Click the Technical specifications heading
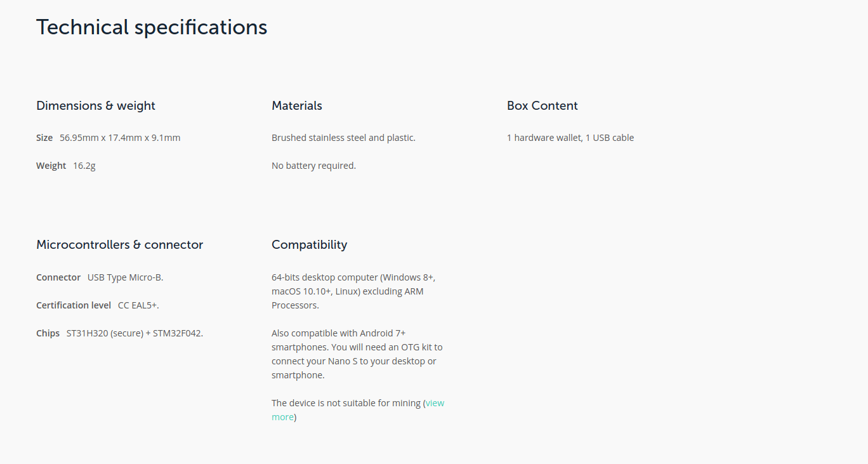868x464 pixels. (x=152, y=27)
